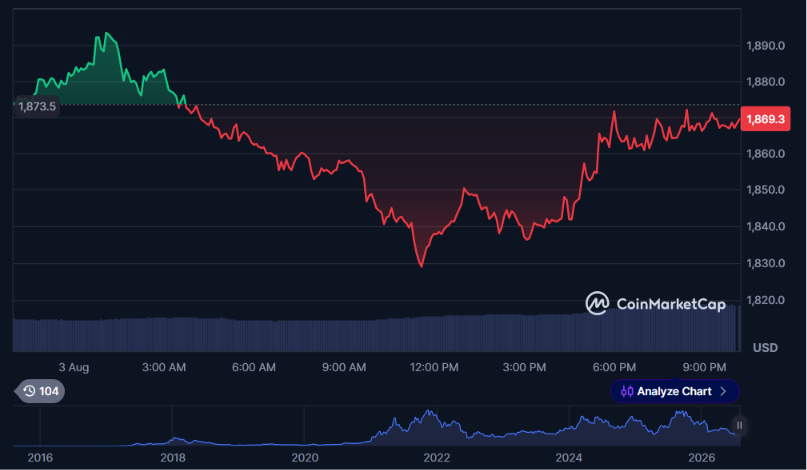Click the Analyze Chart chevron arrow
Viewport: 807px width, 470px height.
tap(723, 391)
